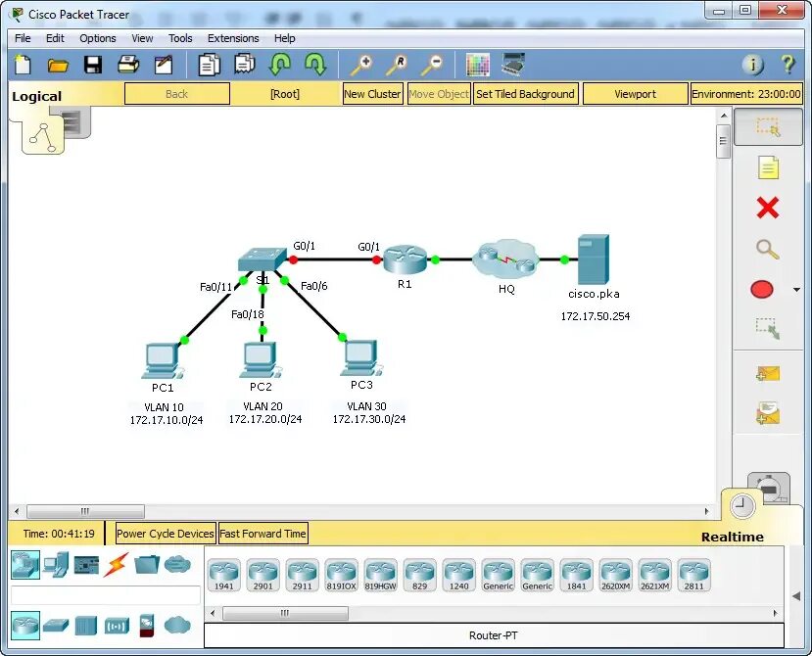The image size is (812, 656).
Task: Reset zoom with the R magnifier icon
Action: tap(396, 66)
